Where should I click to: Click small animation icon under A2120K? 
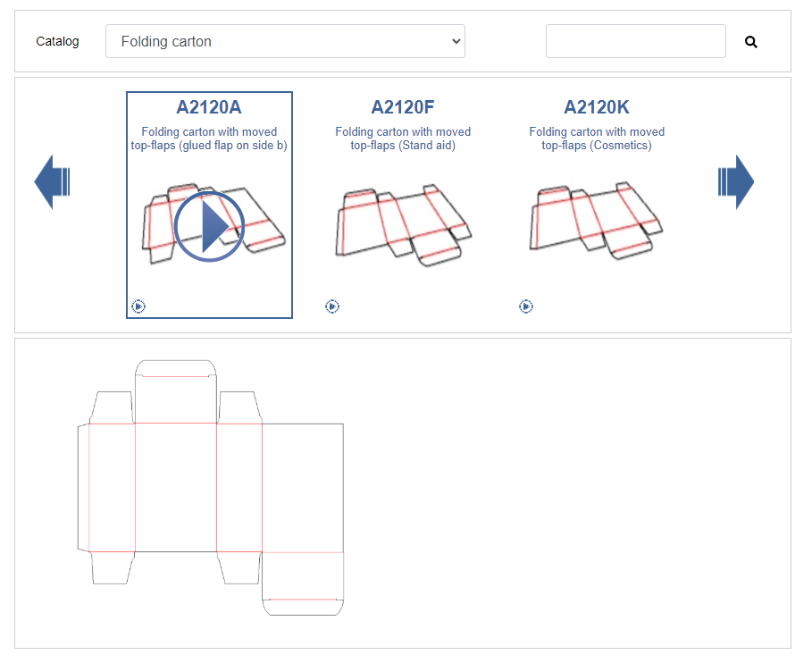pos(525,306)
